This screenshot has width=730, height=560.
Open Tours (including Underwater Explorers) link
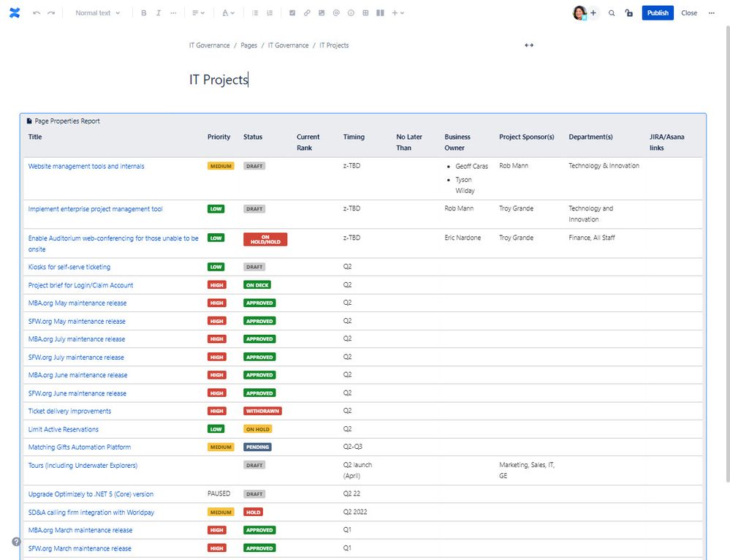coord(83,466)
